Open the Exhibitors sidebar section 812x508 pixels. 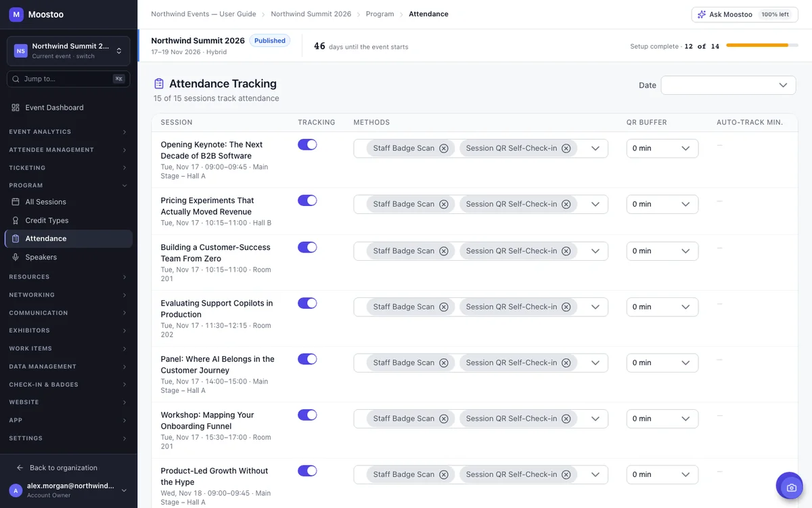click(68, 331)
